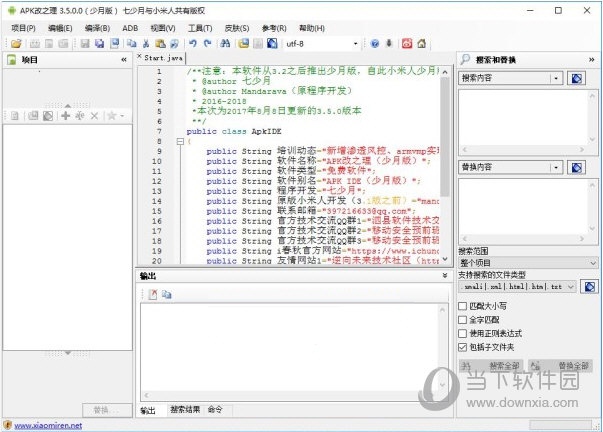Viewport: 603px width, 432px height.
Task: Click the microphone icon in toolbar
Action: tap(389, 43)
